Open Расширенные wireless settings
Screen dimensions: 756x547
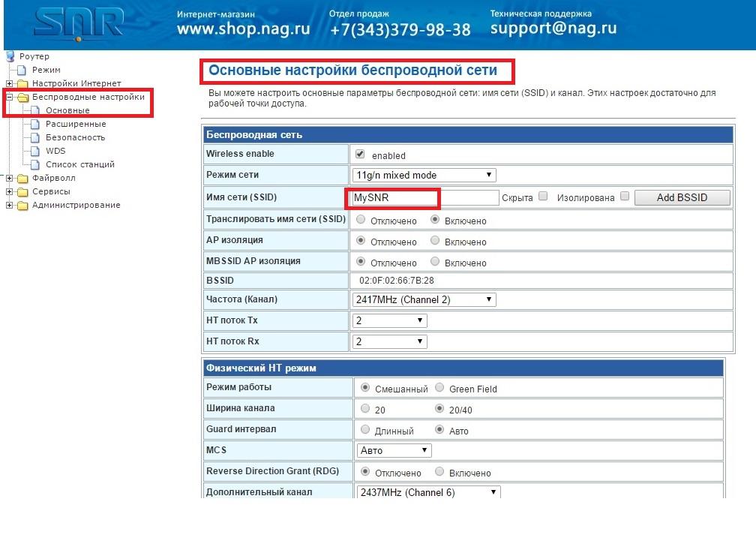pyautogui.click(x=76, y=124)
